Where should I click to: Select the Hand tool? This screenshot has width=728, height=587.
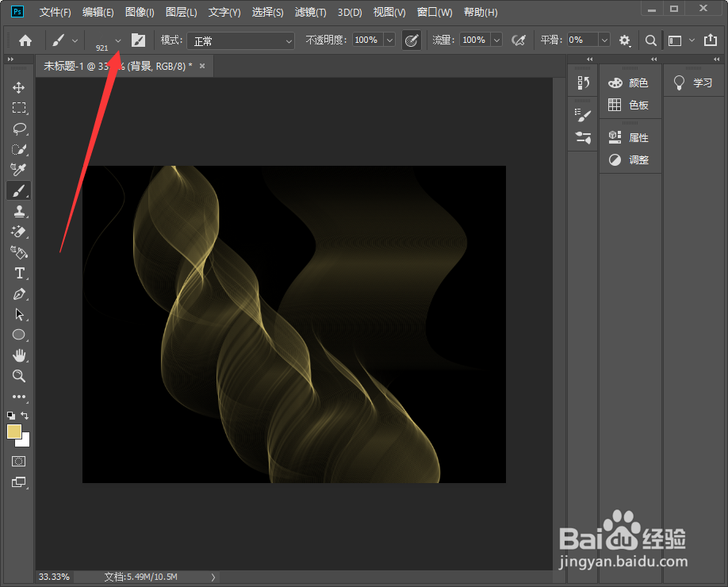(x=18, y=355)
